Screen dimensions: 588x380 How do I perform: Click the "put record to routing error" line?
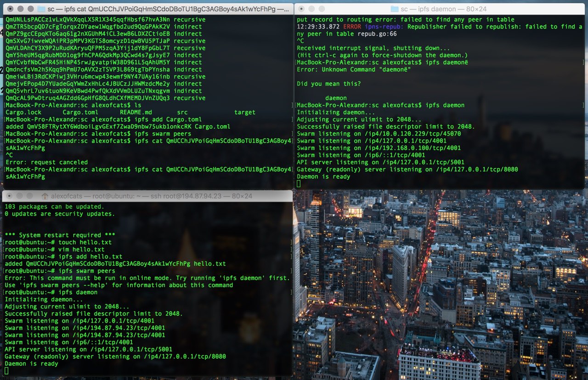(x=406, y=20)
